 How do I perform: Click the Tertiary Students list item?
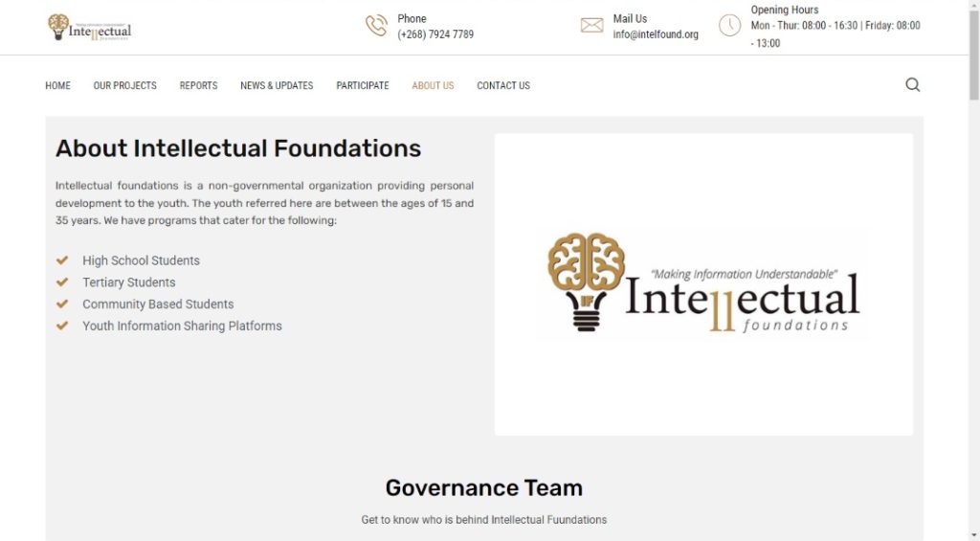click(x=129, y=282)
